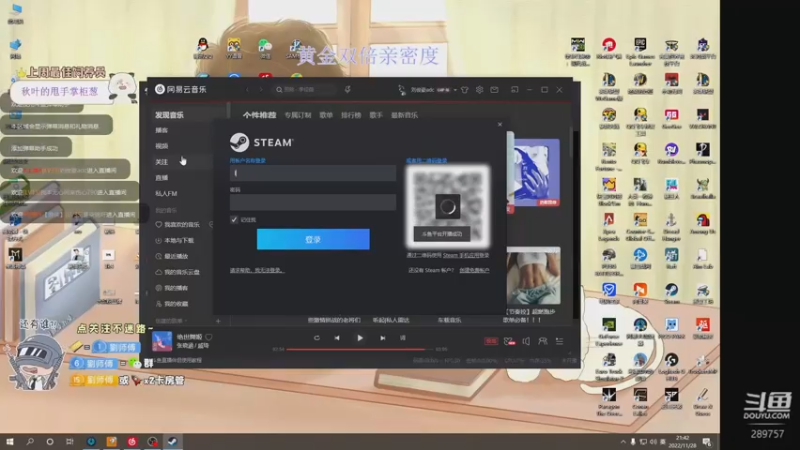Click the volume speaker icon
The height and width of the screenshot is (450, 800).
pyautogui.click(x=526, y=341)
